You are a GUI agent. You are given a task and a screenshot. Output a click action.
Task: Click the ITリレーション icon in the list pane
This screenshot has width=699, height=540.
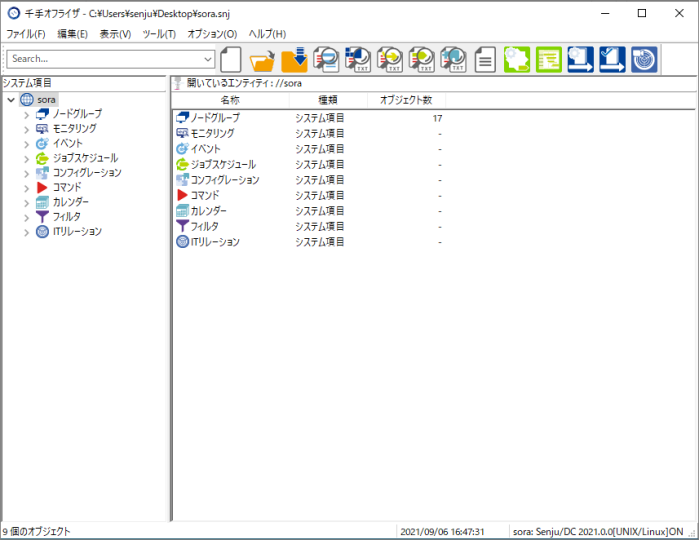[x=182, y=242]
